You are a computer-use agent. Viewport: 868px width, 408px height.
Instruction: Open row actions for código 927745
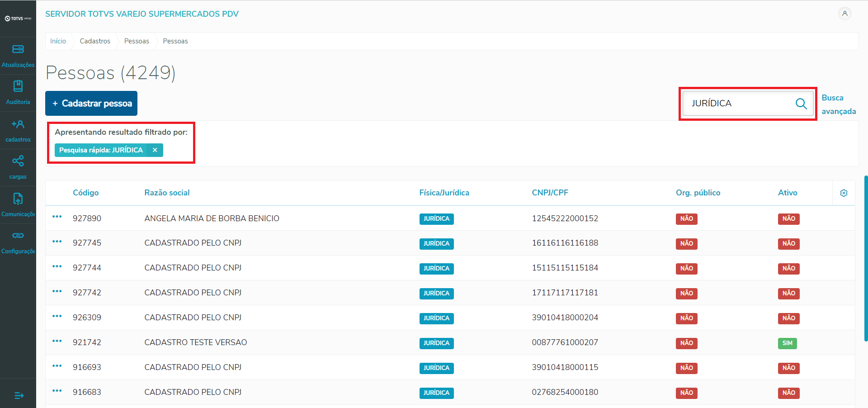click(57, 242)
